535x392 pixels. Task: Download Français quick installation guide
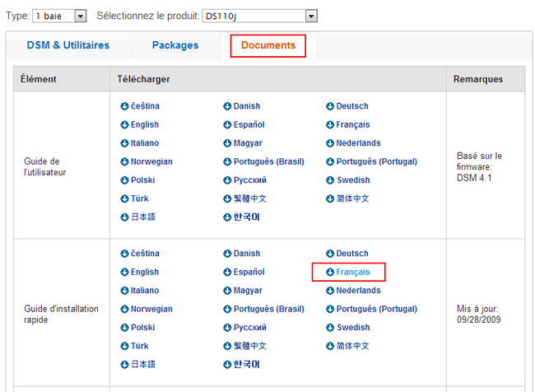(x=353, y=272)
